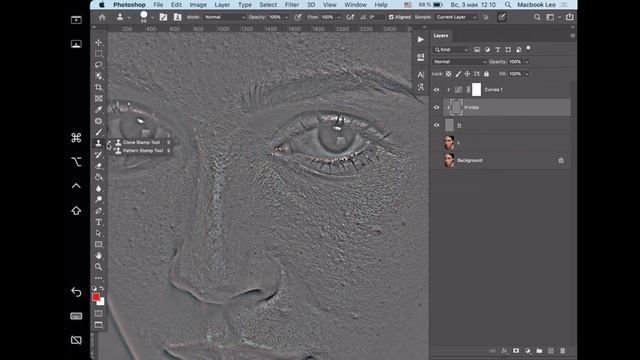Open the Image menu
640x360 pixels.
[x=198, y=5]
